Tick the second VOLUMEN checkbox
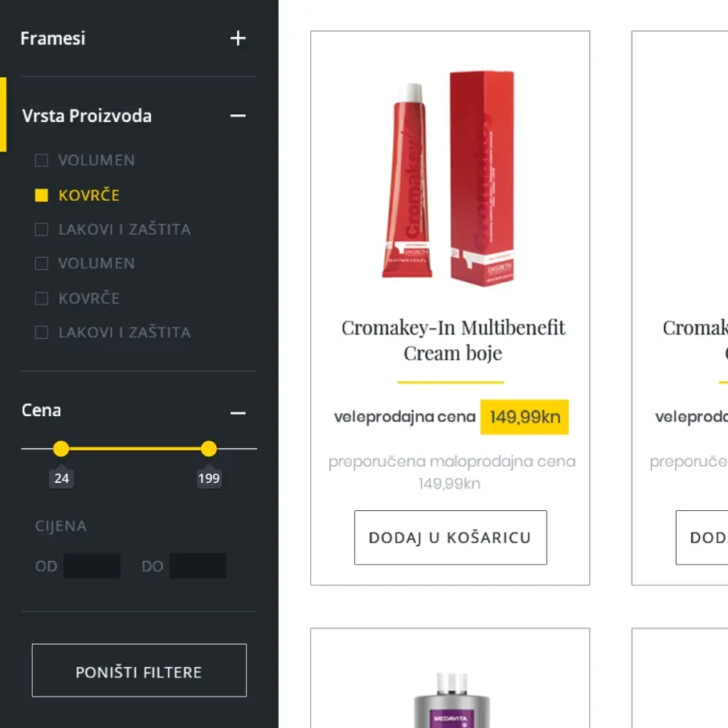Image resolution: width=728 pixels, height=728 pixels. click(x=42, y=264)
